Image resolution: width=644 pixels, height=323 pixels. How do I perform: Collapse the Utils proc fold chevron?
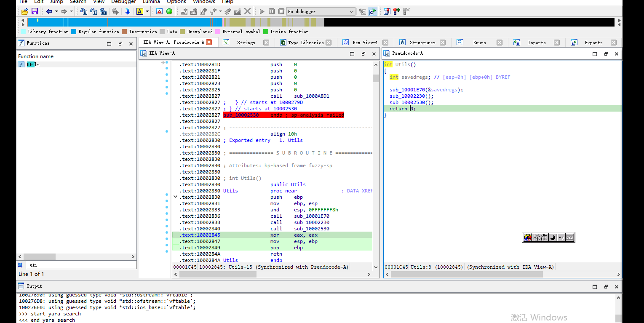point(175,197)
